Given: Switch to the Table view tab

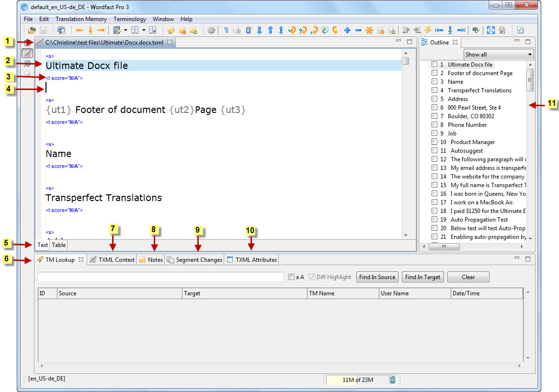Looking at the screenshot, I should point(58,245).
